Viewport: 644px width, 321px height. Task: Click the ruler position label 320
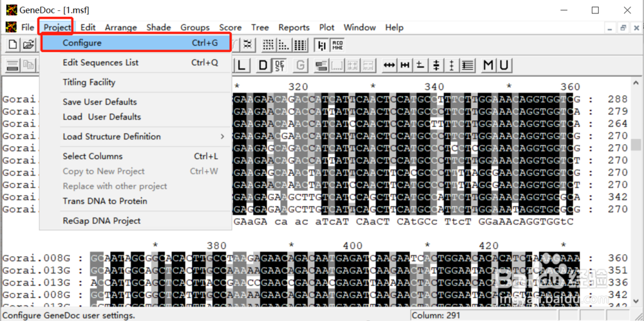coord(298,87)
